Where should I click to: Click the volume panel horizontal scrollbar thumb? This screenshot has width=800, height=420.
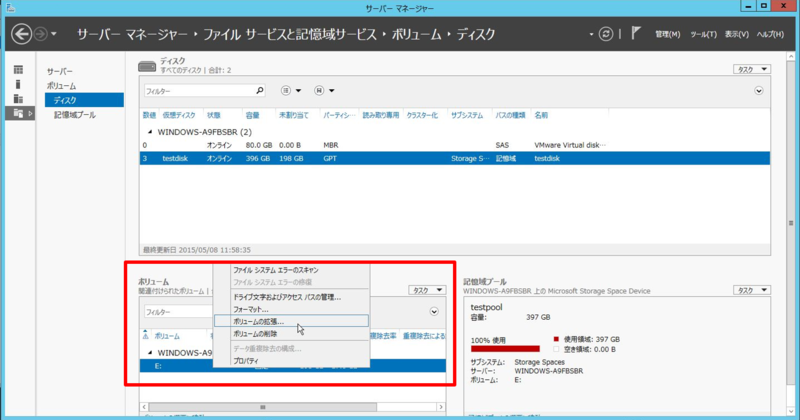(263, 407)
